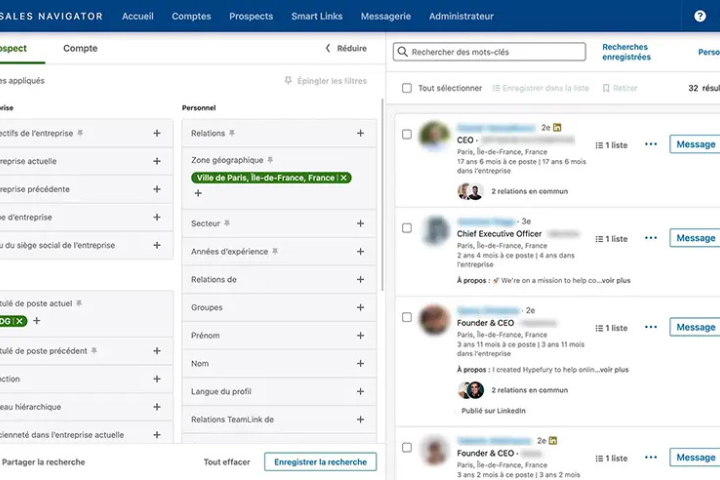Open more options for the first CEO result
The image size is (720, 480).
pyautogui.click(x=651, y=144)
